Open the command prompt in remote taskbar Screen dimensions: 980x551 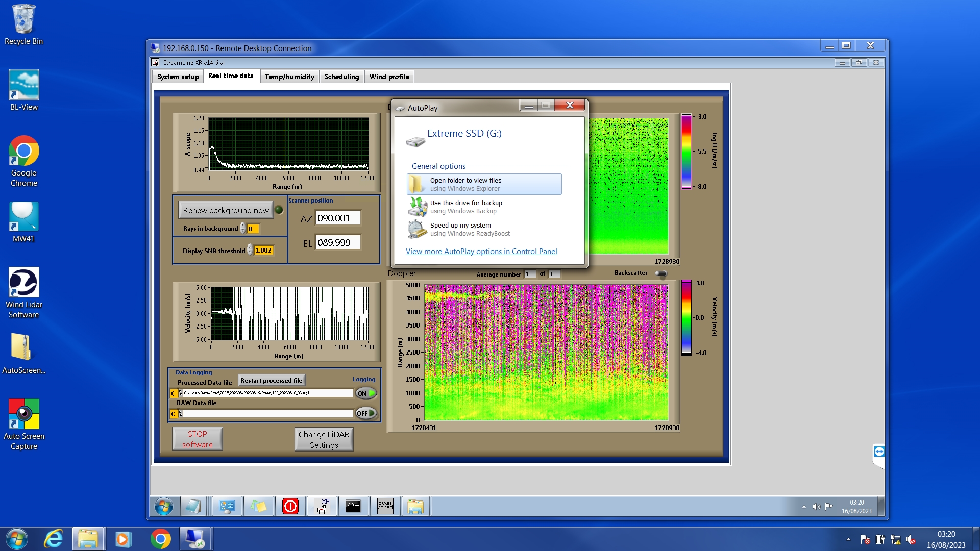pyautogui.click(x=353, y=506)
